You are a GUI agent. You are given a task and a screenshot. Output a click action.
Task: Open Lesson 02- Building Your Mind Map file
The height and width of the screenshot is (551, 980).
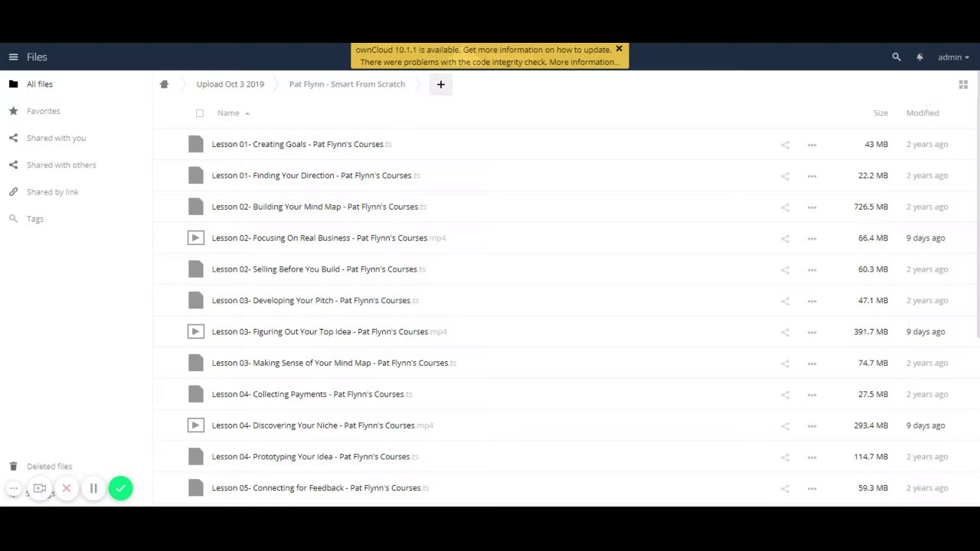(319, 207)
